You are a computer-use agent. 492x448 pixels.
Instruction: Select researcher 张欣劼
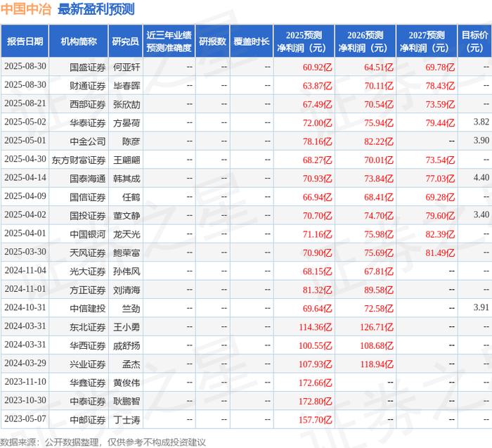point(127,104)
